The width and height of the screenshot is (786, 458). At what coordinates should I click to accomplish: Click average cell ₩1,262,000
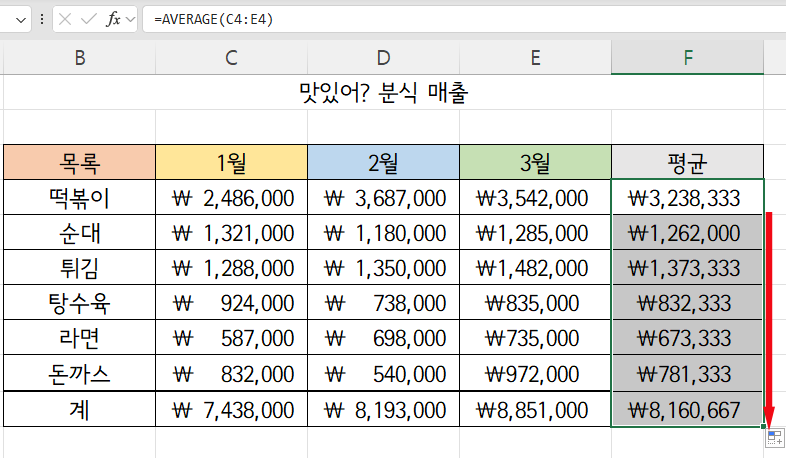(687, 233)
